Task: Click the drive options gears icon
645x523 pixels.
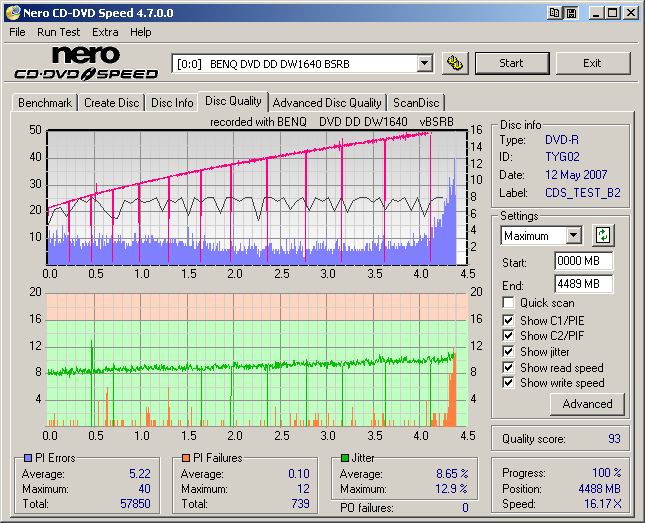Action: pyautogui.click(x=455, y=63)
